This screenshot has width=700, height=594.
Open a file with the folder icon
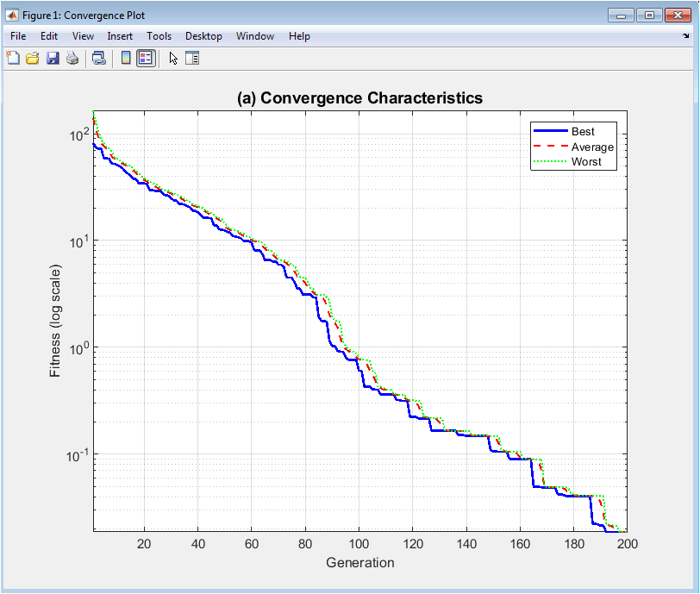coord(33,58)
